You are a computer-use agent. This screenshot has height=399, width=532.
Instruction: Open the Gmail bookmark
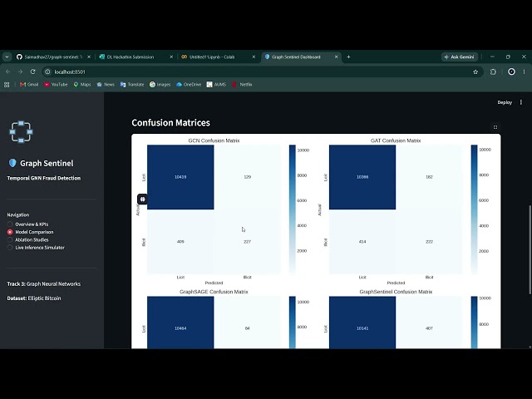tap(29, 85)
